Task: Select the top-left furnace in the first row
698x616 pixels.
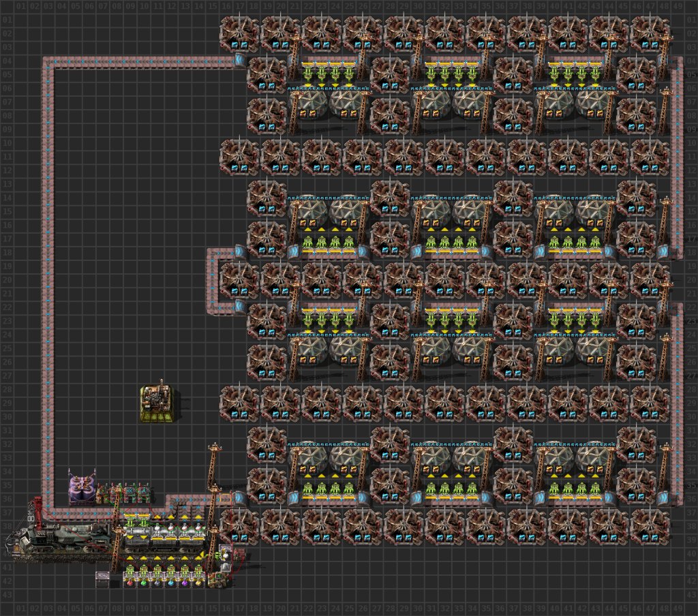Action: 240,33
